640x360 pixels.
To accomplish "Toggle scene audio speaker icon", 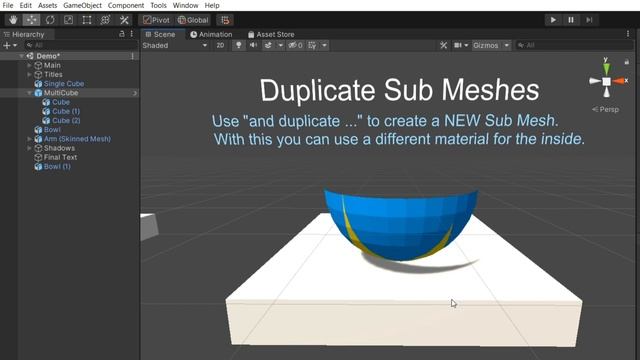I will click(253, 45).
